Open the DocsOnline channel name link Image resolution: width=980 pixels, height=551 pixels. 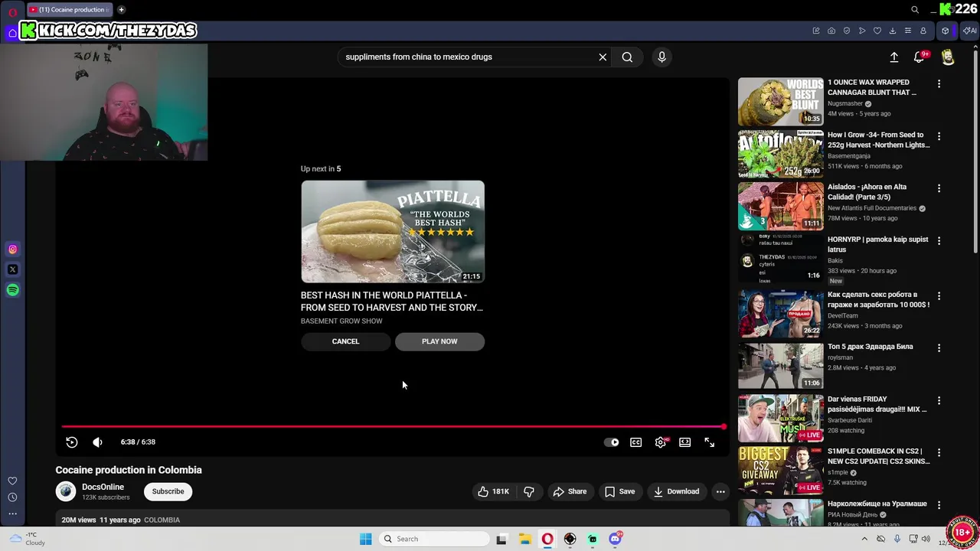[103, 487]
